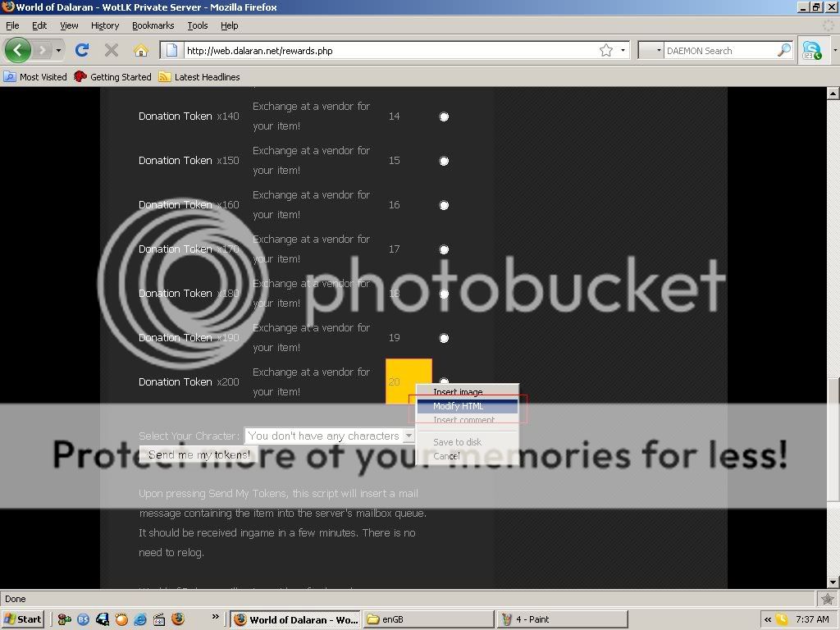Select the Donation Token x190 radio button
The height and width of the screenshot is (630, 840).
[444, 338]
